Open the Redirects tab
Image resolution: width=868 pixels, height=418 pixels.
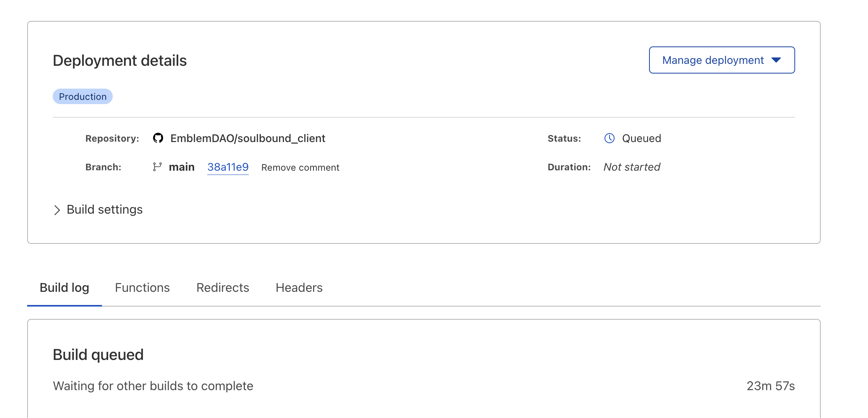222,288
